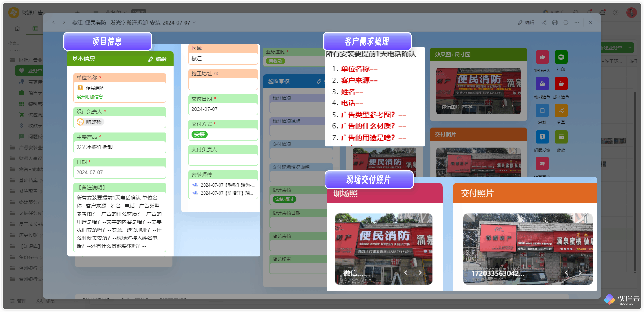Click next arrow on large 现场照 photo
The height and width of the screenshot is (312, 644).
pos(420,273)
